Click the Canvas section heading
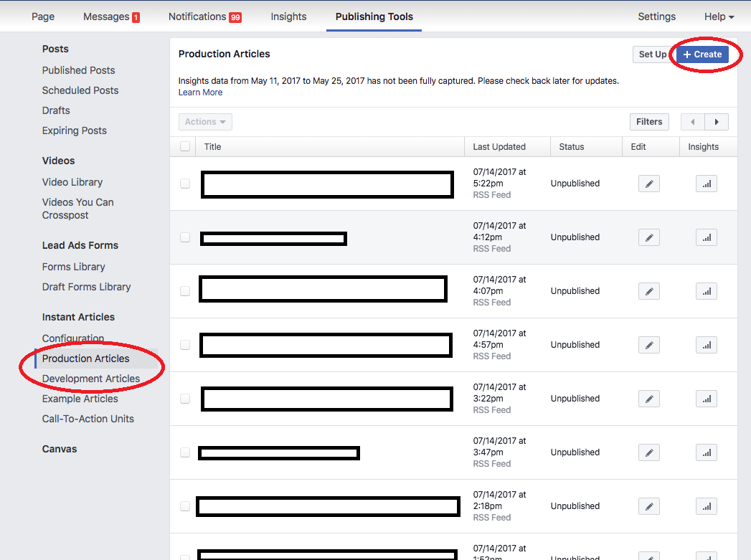This screenshot has height=560, width=751. 60,449
